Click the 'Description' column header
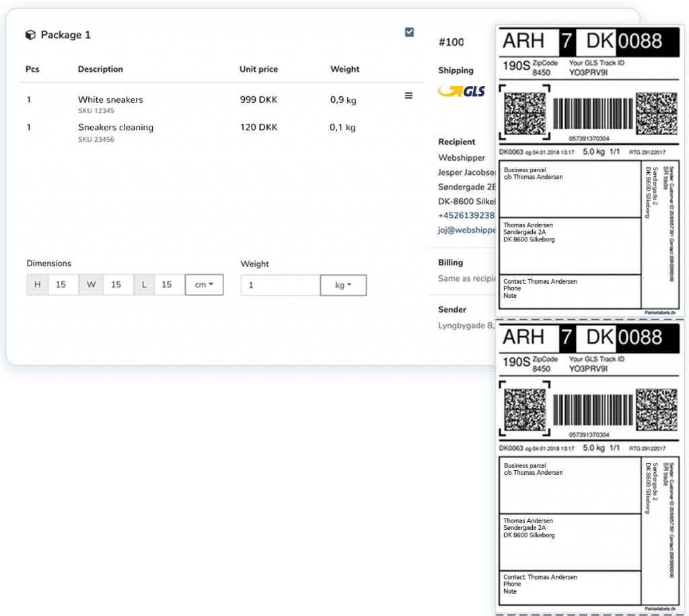This screenshot has width=689, height=616. tap(100, 69)
